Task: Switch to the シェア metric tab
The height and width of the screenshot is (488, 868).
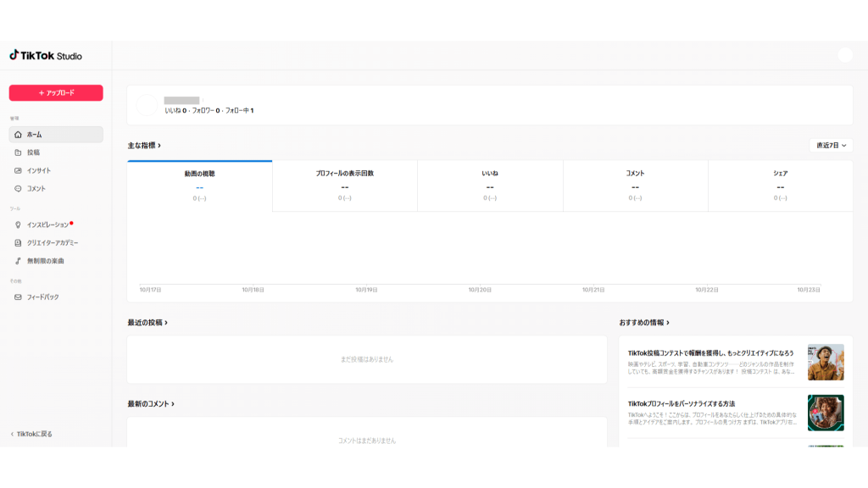Action: 780,186
